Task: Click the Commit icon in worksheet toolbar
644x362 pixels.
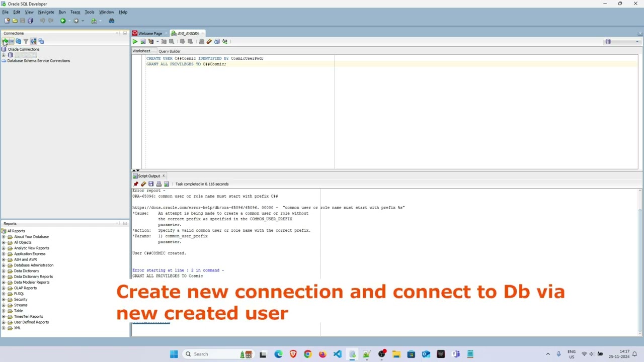Action: [182, 41]
